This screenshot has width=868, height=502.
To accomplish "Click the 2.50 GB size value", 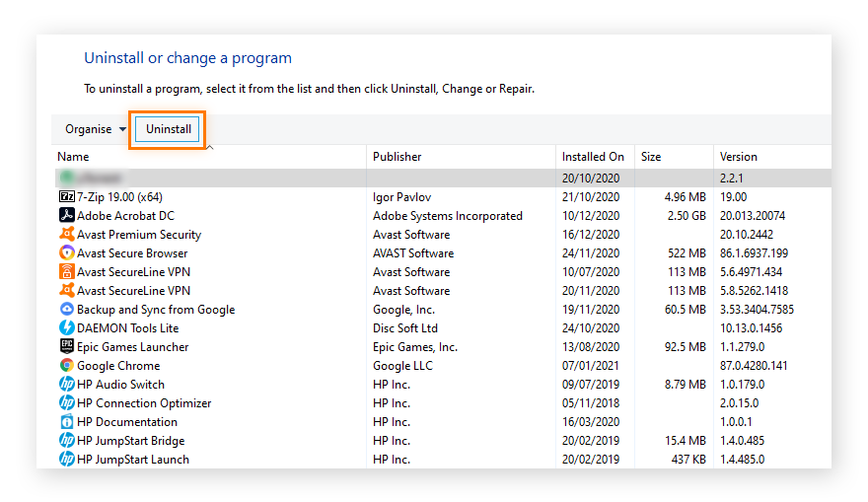I will click(x=687, y=216).
